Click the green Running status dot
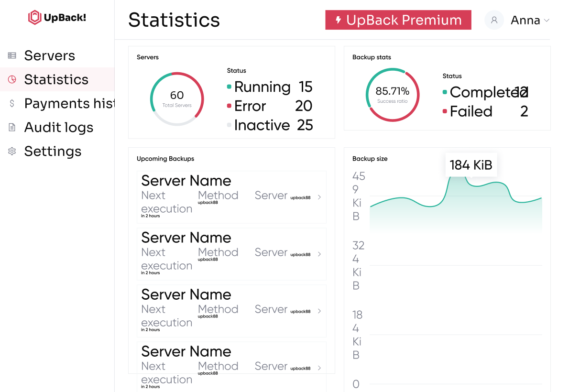569x392 pixels. [229, 87]
